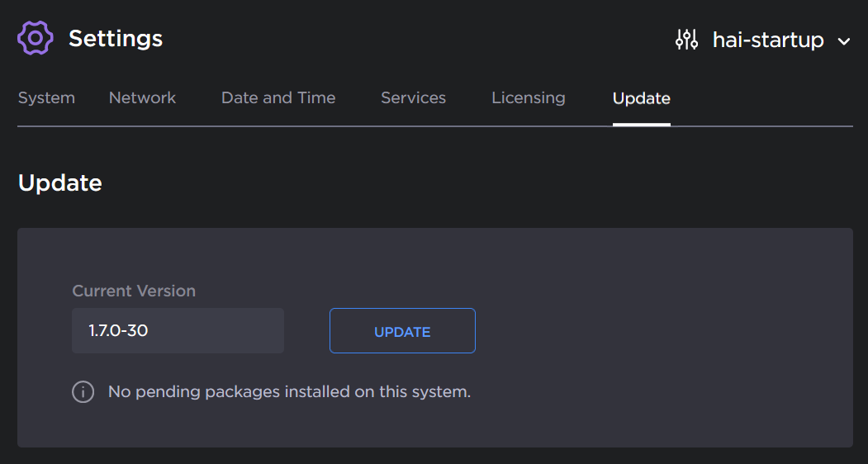868x464 pixels.
Task: Click the Settings page title text
Action: coord(116,39)
